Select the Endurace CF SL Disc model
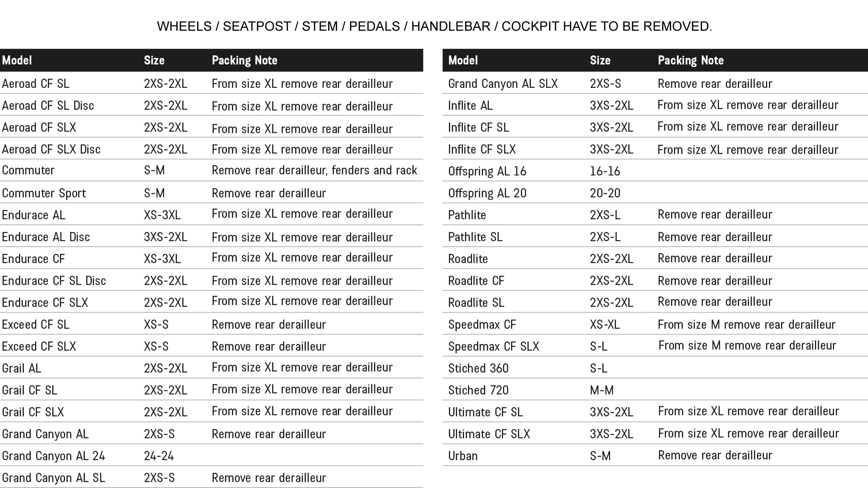The image size is (868, 488). (x=54, y=281)
